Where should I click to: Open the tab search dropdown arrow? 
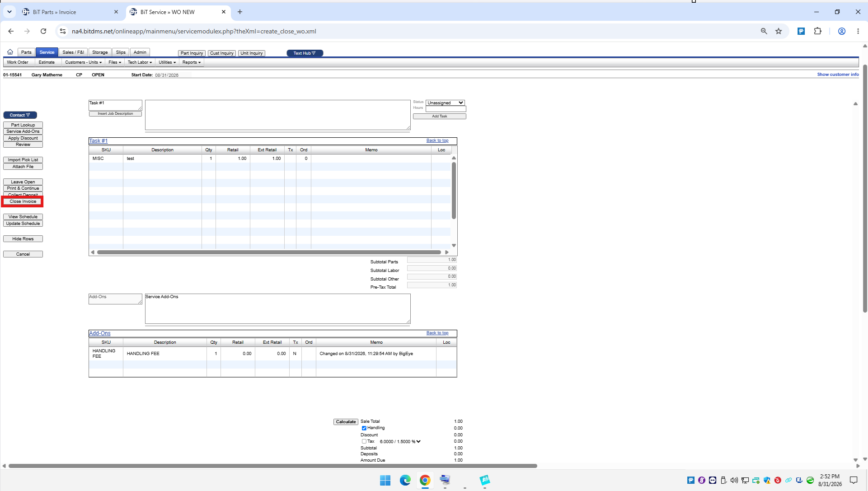coord(9,12)
